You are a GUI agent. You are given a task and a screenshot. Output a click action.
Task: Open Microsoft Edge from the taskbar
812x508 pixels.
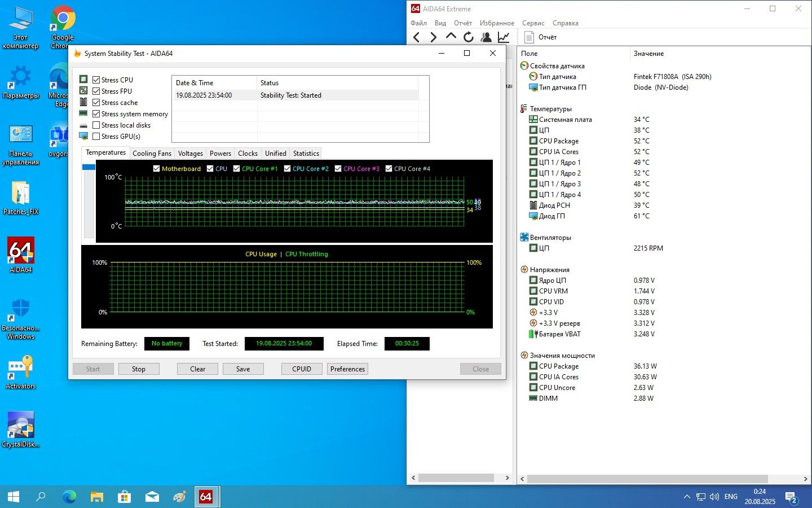69,497
